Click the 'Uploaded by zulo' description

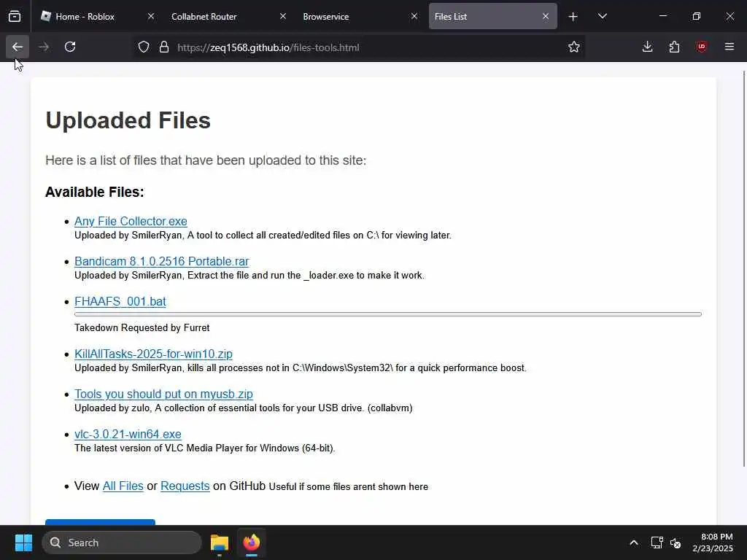(x=244, y=408)
